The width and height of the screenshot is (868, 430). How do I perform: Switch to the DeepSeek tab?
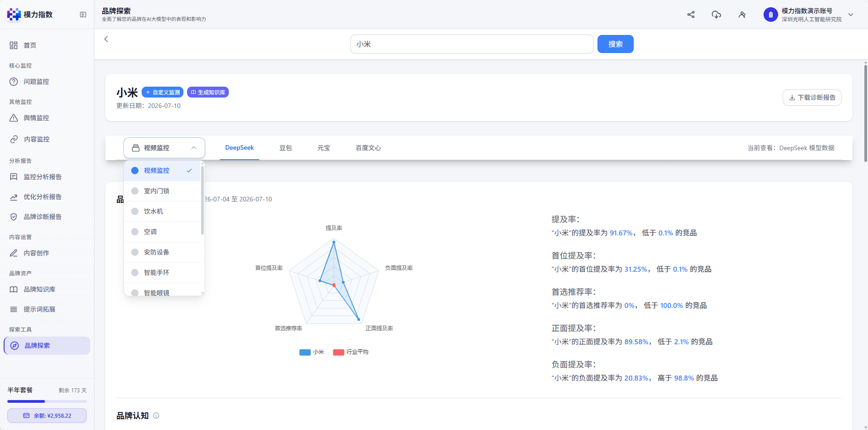[x=239, y=148]
